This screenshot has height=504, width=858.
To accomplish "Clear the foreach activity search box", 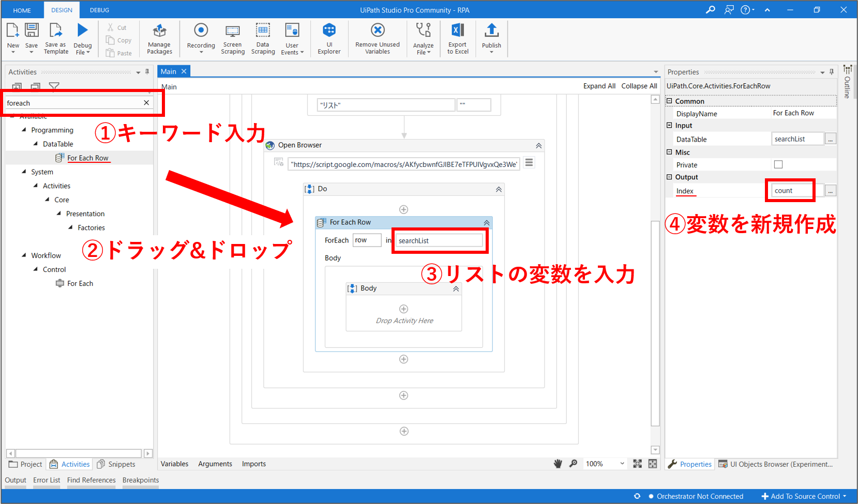I will coord(146,103).
